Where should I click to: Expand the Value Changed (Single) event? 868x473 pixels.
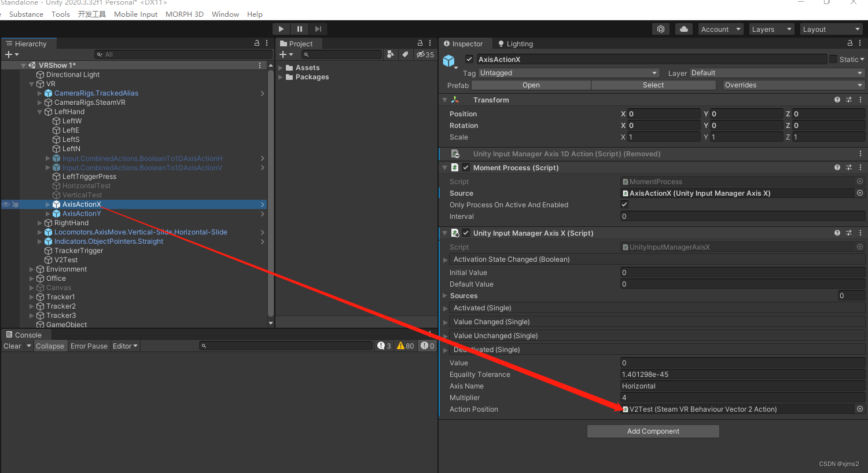pos(446,322)
